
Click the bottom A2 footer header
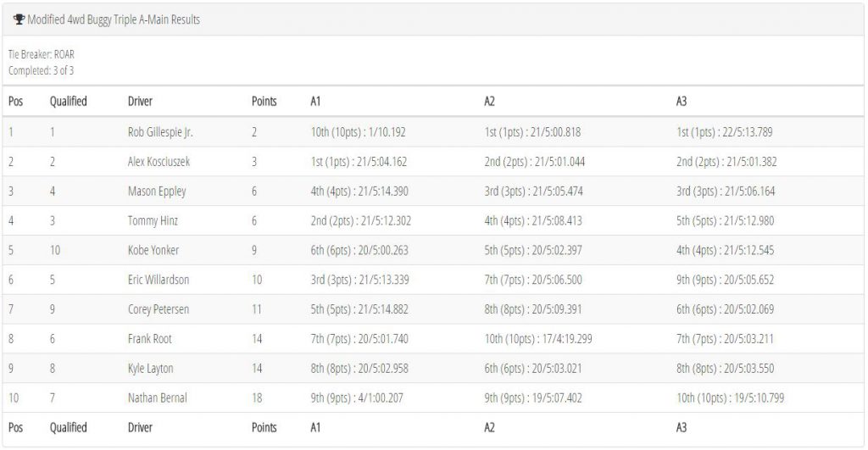[x=489, y=427]
